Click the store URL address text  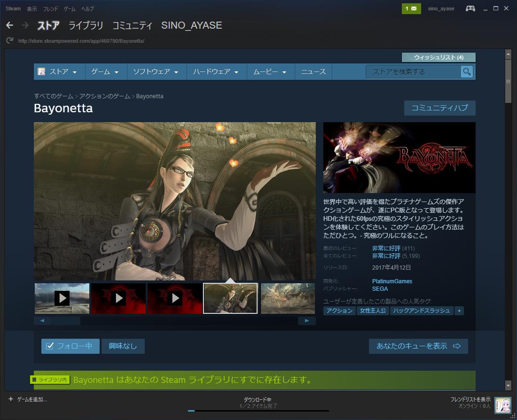(x=81, y=41)
